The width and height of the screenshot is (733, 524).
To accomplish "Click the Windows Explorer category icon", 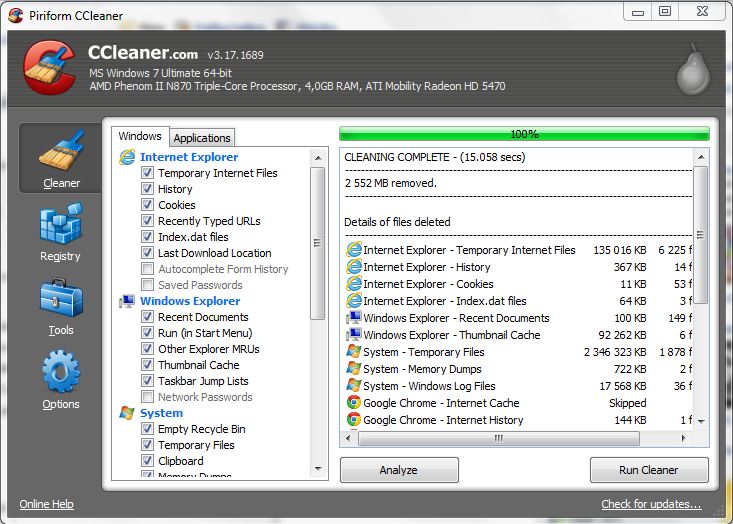I will click(127, 301).
